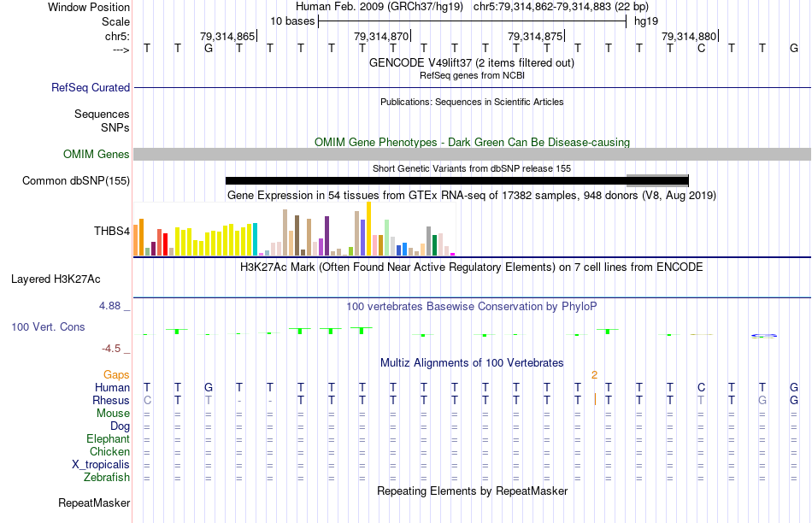Click the Rhesus alignment row label
The image size is (812, 523).
point(111,400)
